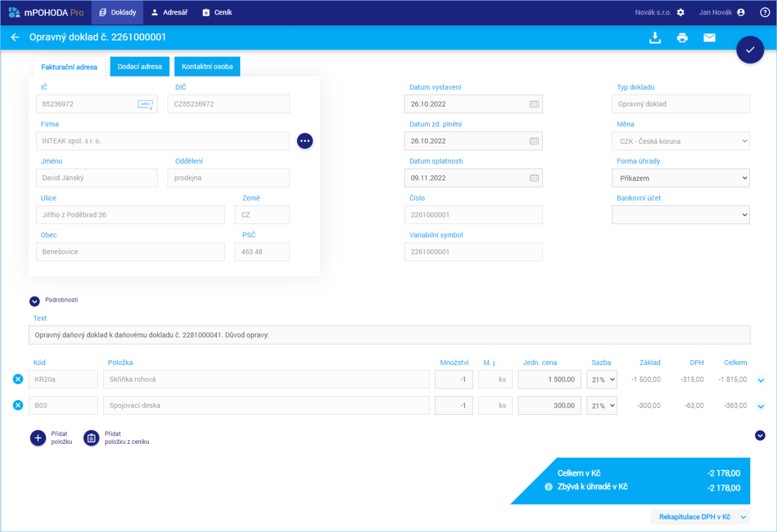The height and width of the screenshot is (532, 777).
Task: Add item from price list icon
Action: point(92,438)
